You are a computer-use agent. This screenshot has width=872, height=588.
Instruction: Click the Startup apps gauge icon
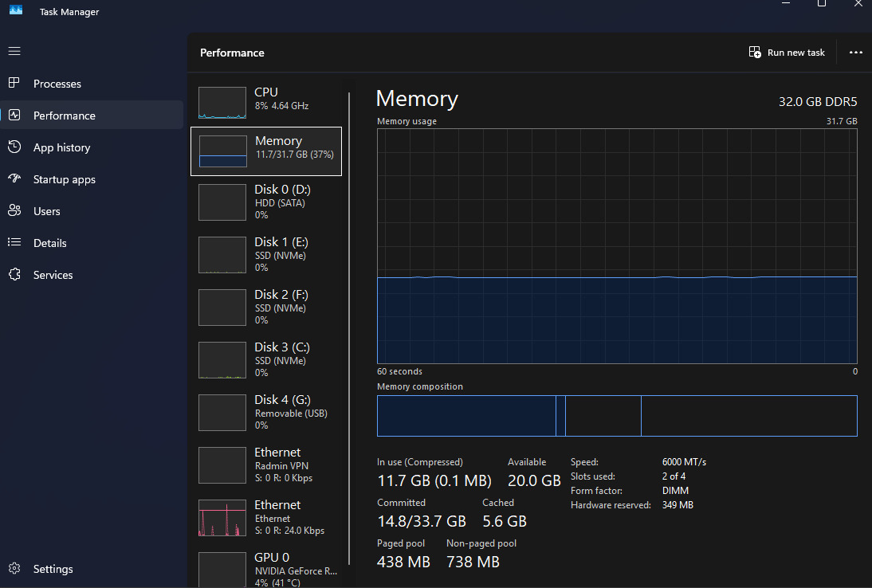pos(14,178)
